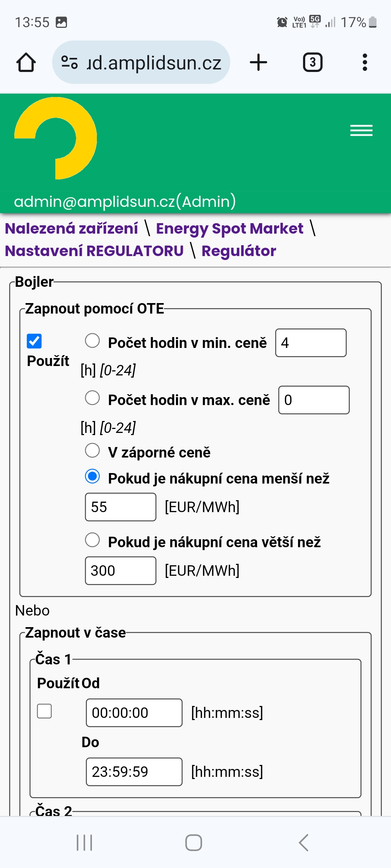Open the Energy Spot Market link

pos(230,229)
